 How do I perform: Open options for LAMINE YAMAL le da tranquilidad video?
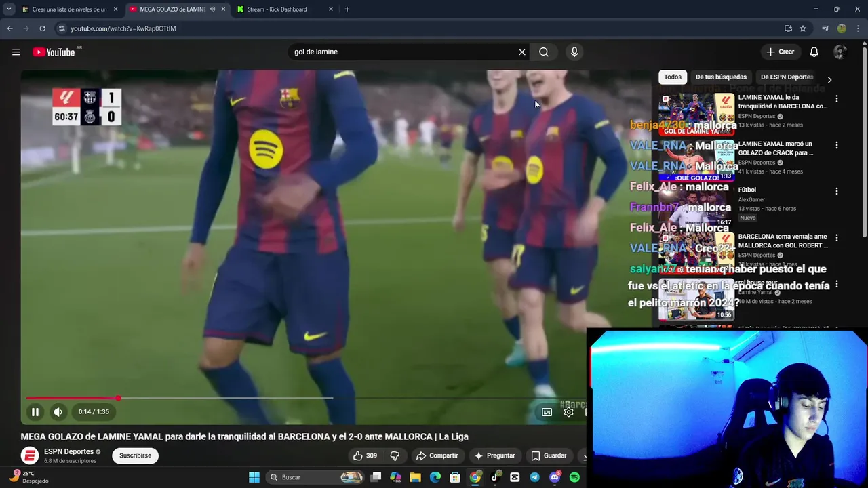(836, 98)
